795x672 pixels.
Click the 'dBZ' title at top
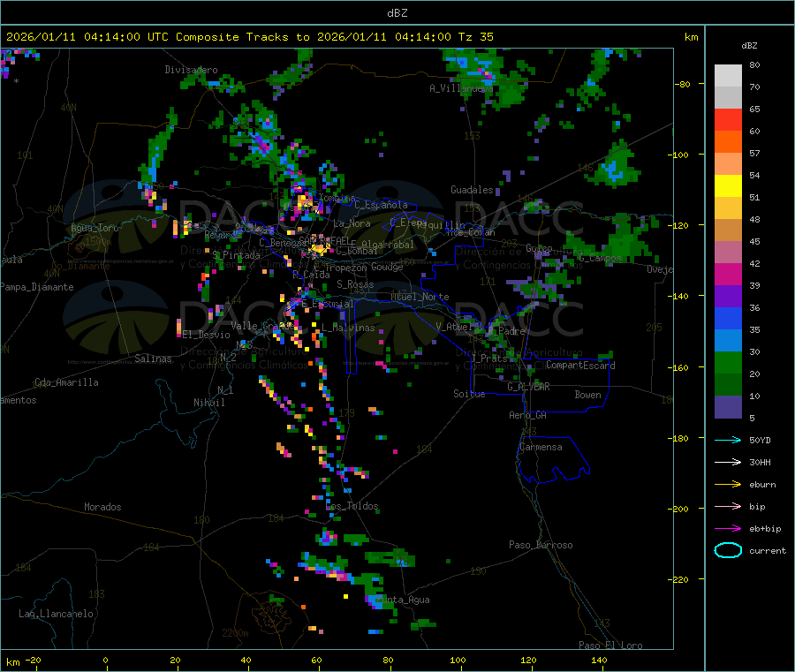(397, 13)
